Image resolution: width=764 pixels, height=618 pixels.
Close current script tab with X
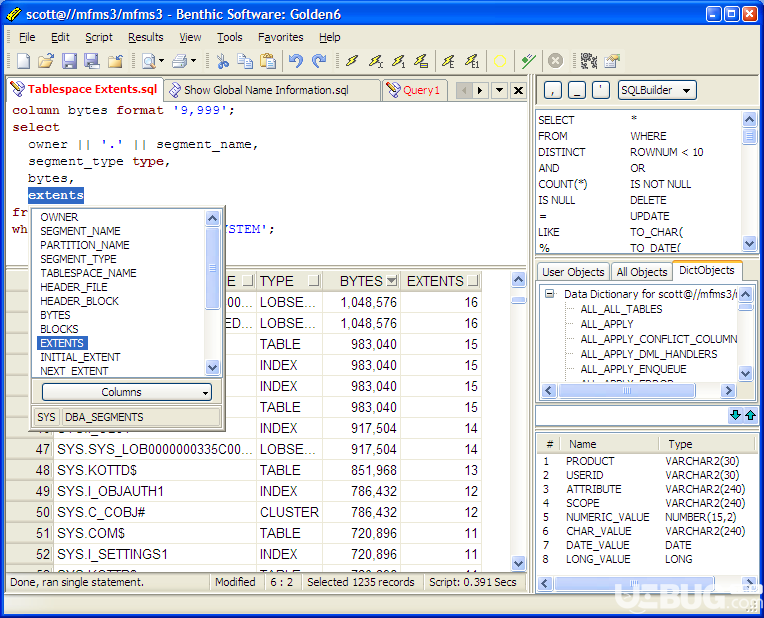518,90
